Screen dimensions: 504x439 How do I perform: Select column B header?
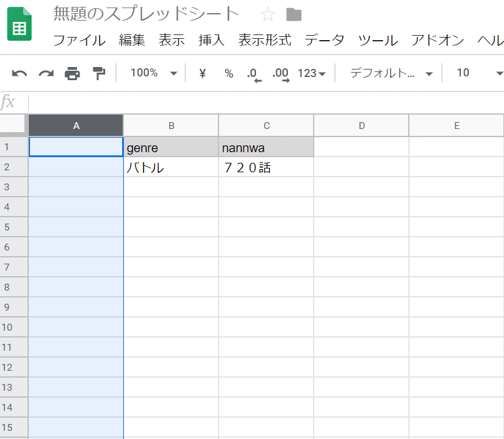[x=172, y=125]
